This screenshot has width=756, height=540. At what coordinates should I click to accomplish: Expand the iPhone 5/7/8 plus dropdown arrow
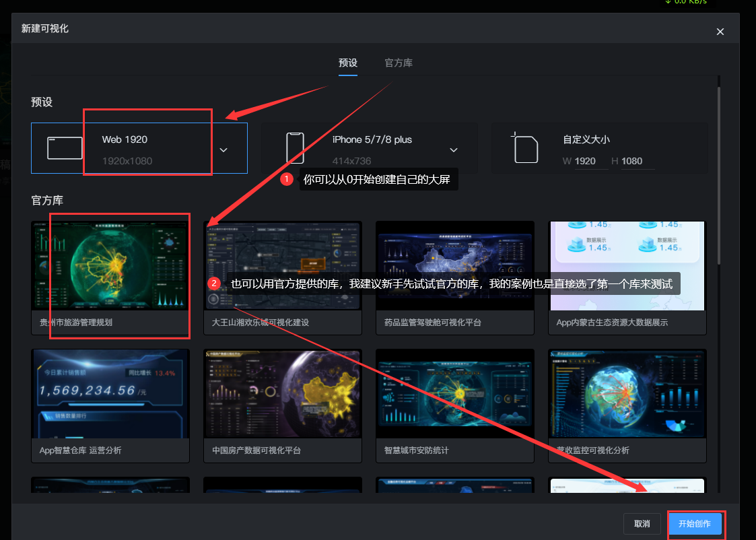pos(454,150)
